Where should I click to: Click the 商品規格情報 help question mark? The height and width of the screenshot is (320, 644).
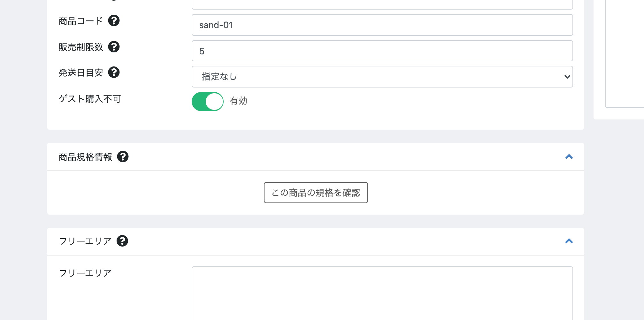pyautogui.click(x=123, y=157)
